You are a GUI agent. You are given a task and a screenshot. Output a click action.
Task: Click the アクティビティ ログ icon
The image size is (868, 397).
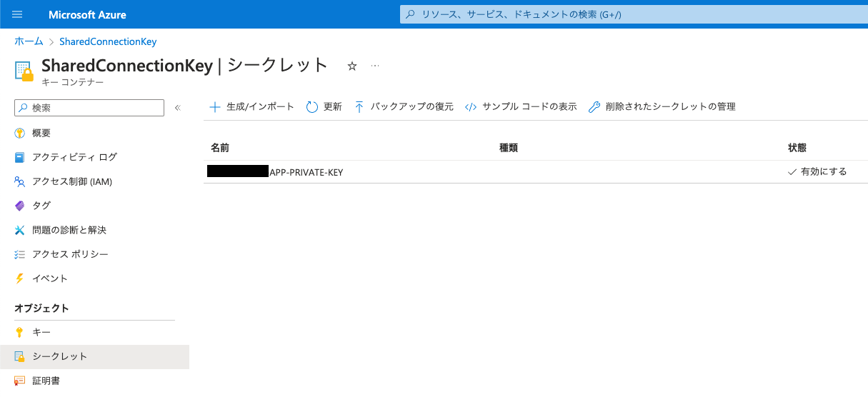coord(20,157)
